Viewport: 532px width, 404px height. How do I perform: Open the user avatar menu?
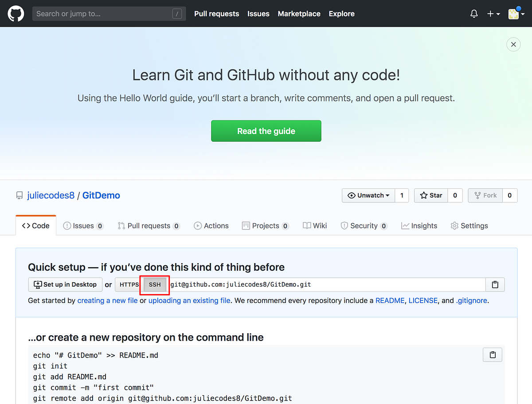pyautogui.click(x=517, y=14)
